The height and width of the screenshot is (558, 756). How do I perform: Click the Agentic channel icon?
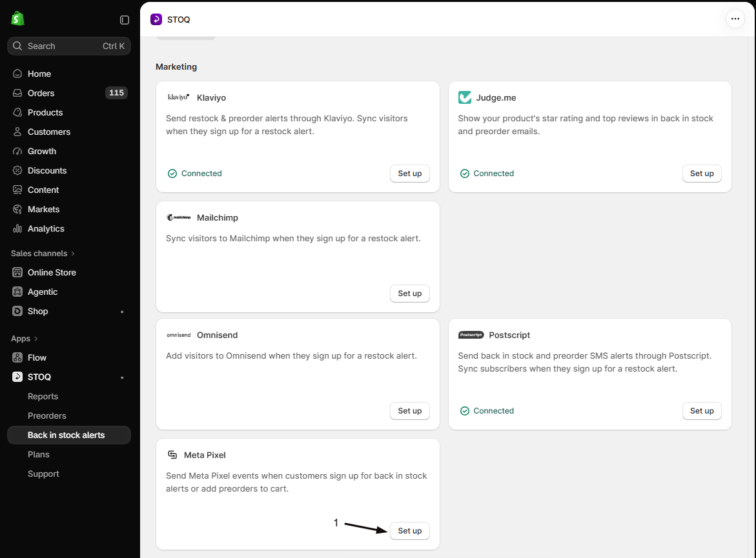(17, 292)
